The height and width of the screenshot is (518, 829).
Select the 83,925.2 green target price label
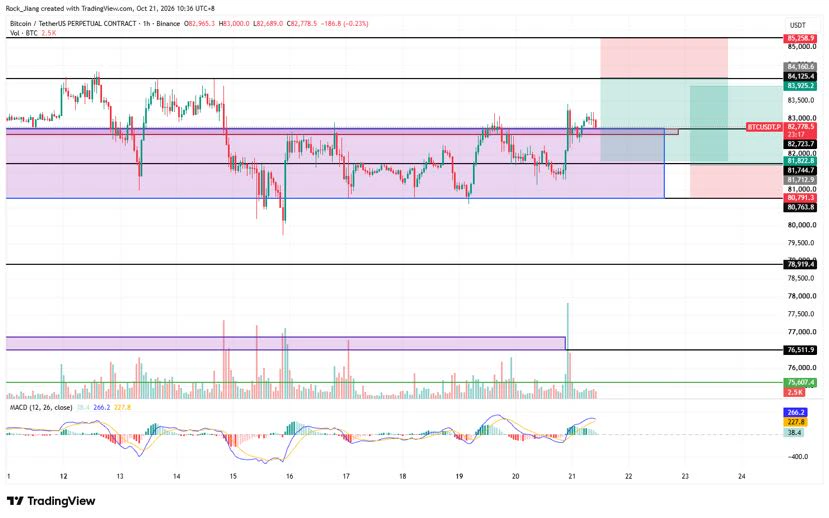(799, 86)
